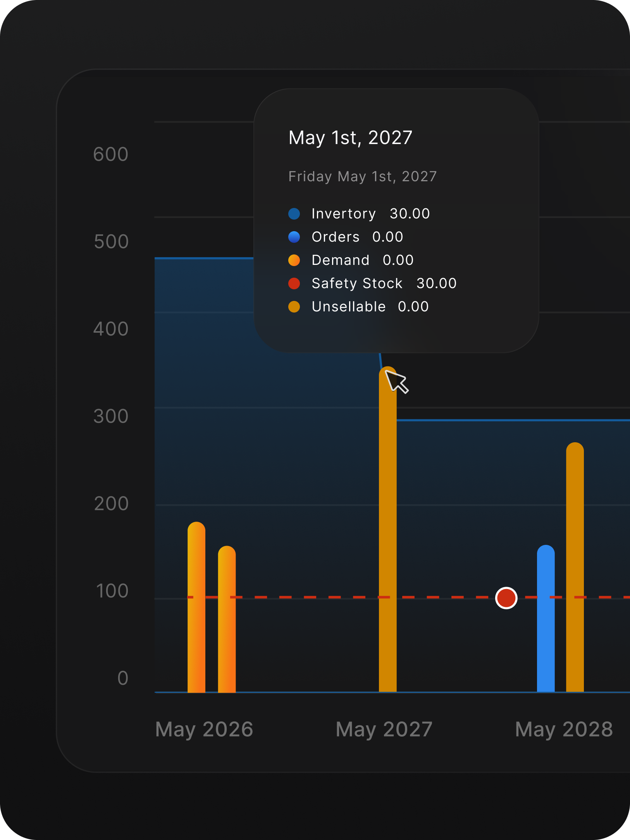Click the May 2028 x-axis label
The image size is (630, 840).
(x=564, y=729)
